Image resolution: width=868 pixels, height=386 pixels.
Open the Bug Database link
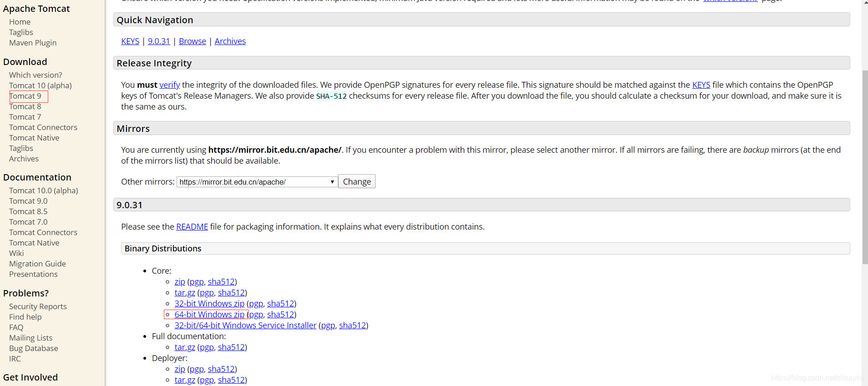click(x=34, y=348)
